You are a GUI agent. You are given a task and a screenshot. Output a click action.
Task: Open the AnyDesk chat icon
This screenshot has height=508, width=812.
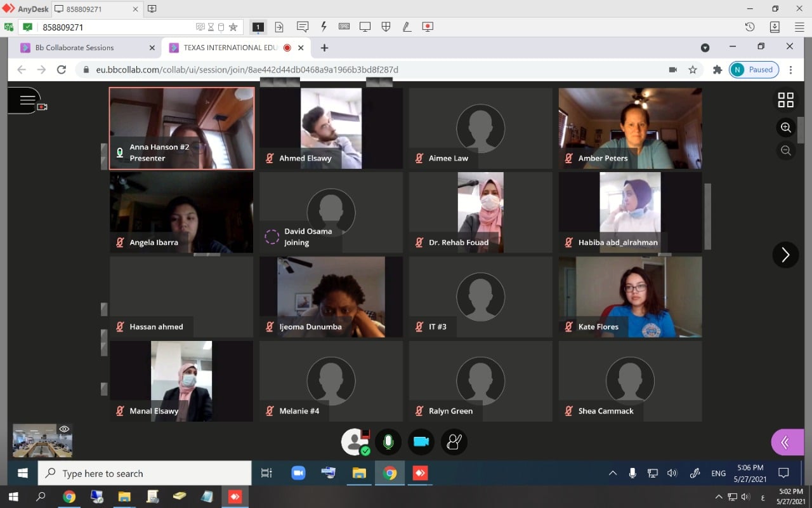click(x=303, y=27)
